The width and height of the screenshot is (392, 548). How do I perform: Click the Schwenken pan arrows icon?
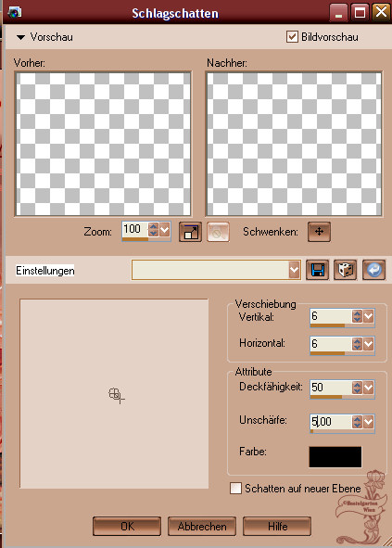319,232
